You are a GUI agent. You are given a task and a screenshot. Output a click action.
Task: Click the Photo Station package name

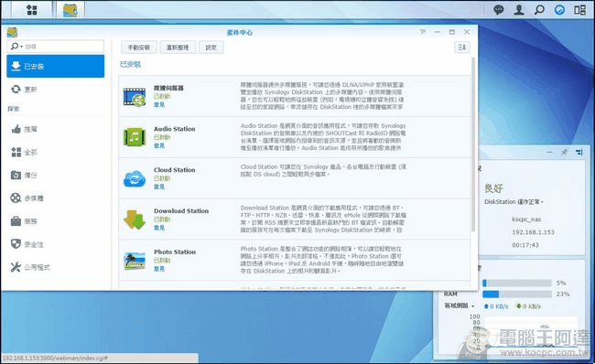175,252
